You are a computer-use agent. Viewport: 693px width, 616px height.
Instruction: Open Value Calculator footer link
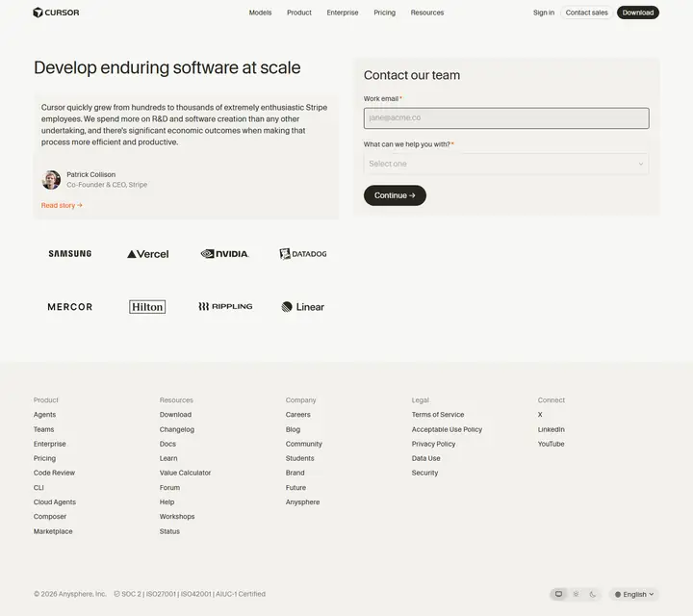click(x=185, y=473)
